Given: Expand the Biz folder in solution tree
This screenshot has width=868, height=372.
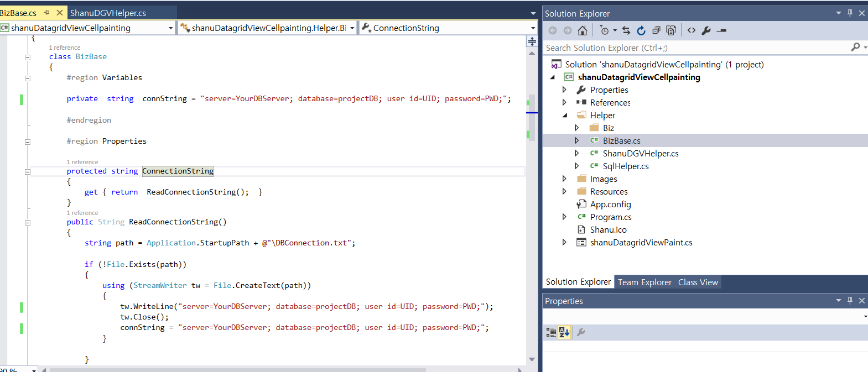Looking at the screenshot, I should 576,128.
